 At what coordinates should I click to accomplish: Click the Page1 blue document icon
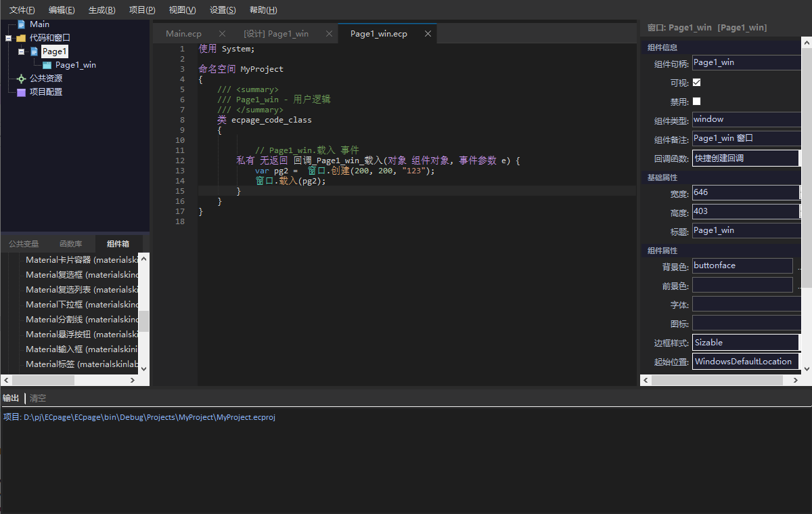click(34, 51)
